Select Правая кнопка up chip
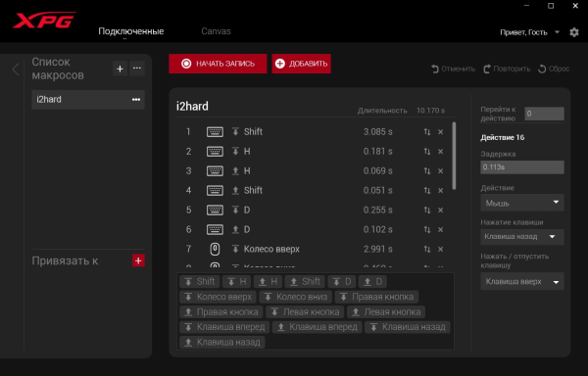 click(x=221, y=312)
